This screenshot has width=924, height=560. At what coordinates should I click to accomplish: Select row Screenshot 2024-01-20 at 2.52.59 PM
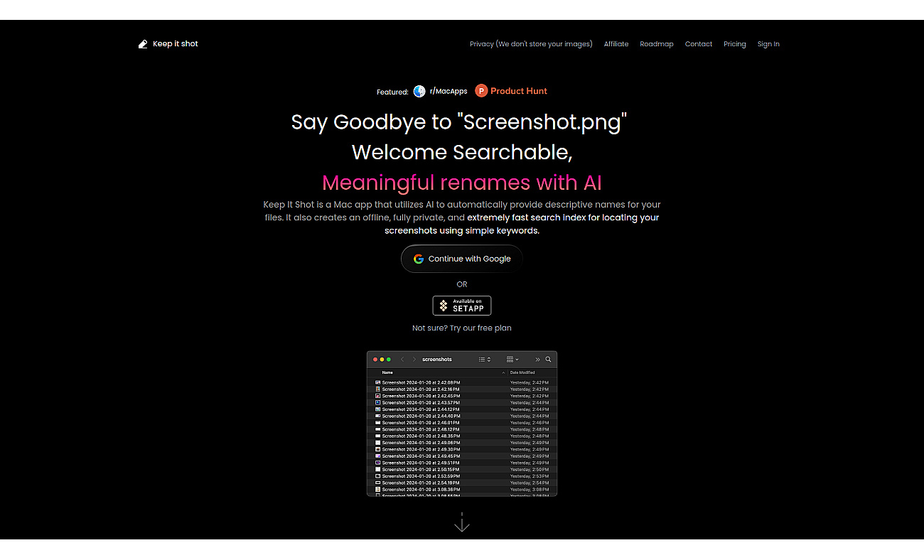coord(462,476)
